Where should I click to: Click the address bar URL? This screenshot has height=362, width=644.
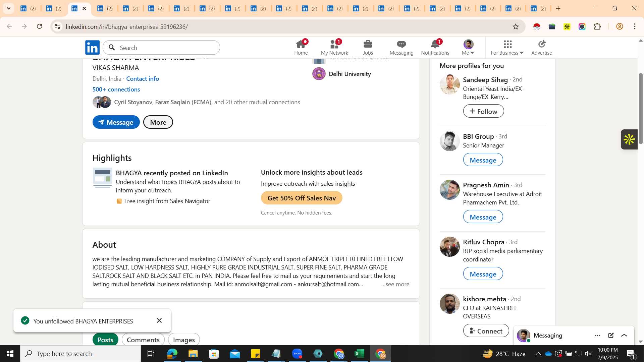[127, 26]
